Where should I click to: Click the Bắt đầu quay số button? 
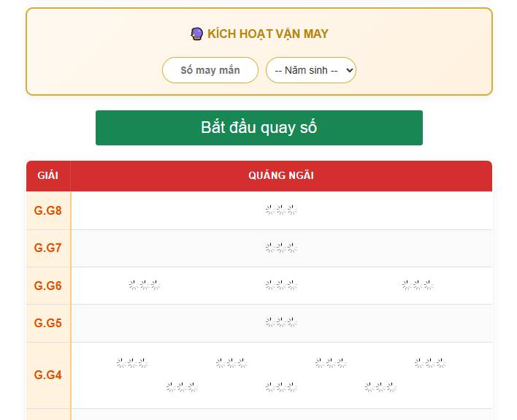click(x=258, y=128)
